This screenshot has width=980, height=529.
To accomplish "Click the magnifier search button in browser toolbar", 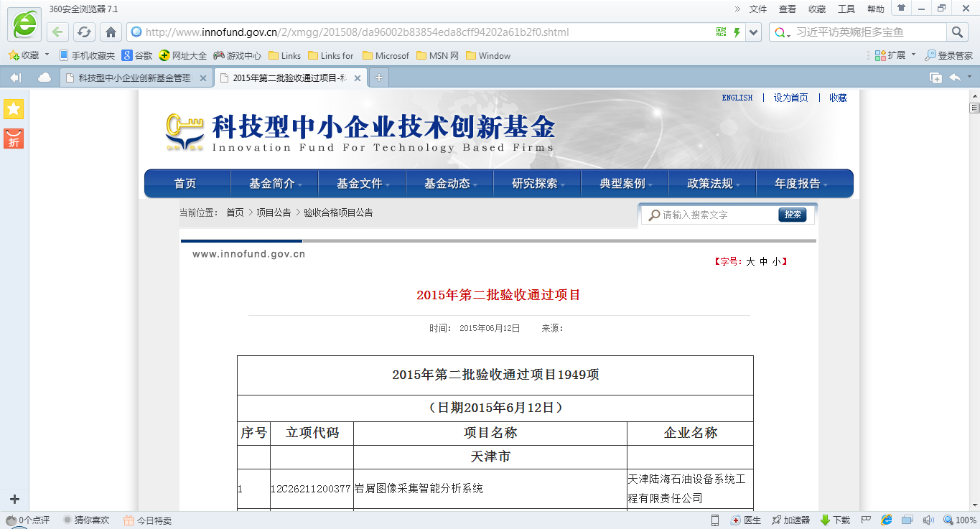I will pos(957,32).
